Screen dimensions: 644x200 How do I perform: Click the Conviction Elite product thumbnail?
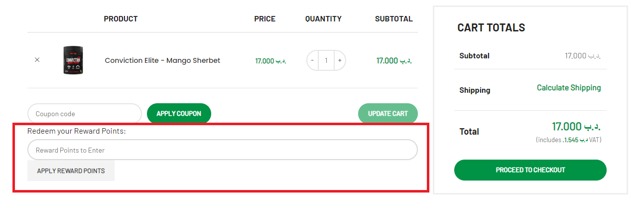[73, 60]
